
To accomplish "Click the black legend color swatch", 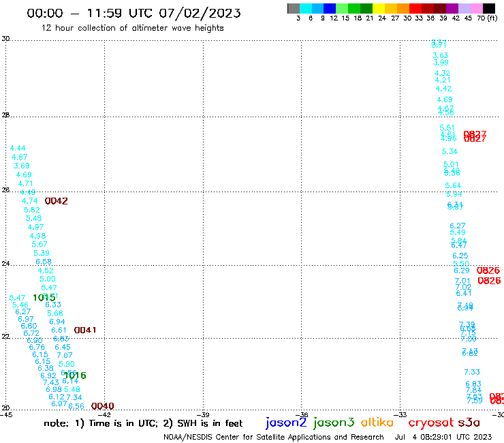I will pos(488,8).
